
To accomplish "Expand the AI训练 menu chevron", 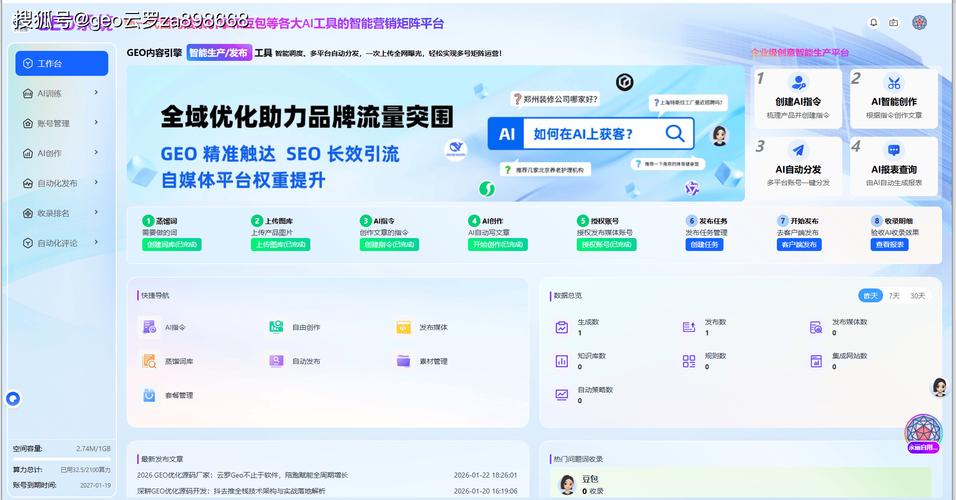I will point(96,93).
